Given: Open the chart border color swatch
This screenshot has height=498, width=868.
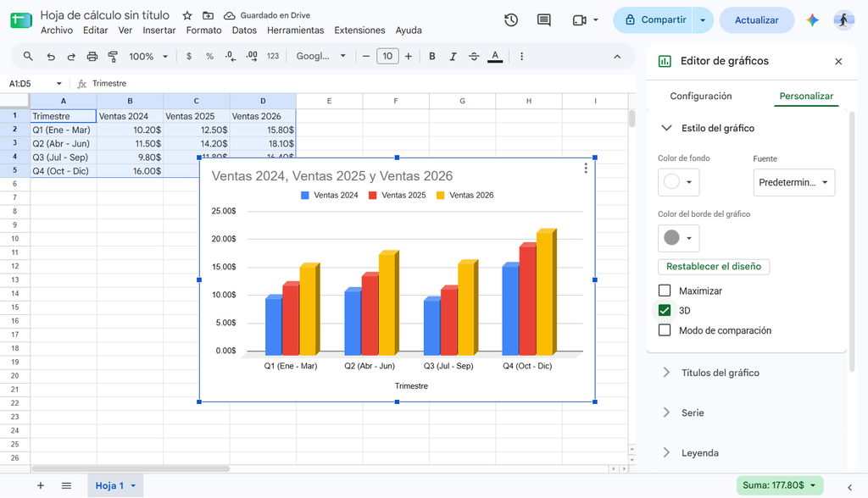Looking at the screenshot, I should tap(679, 238).
